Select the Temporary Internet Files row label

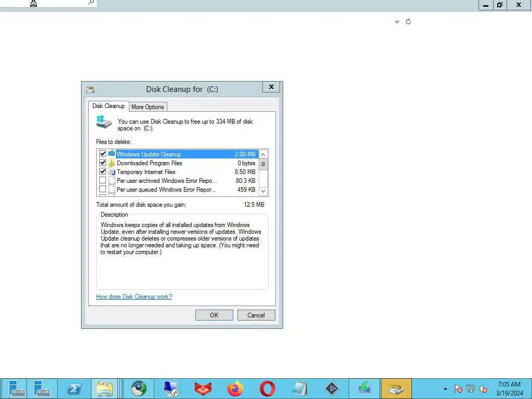pos(146,171)
